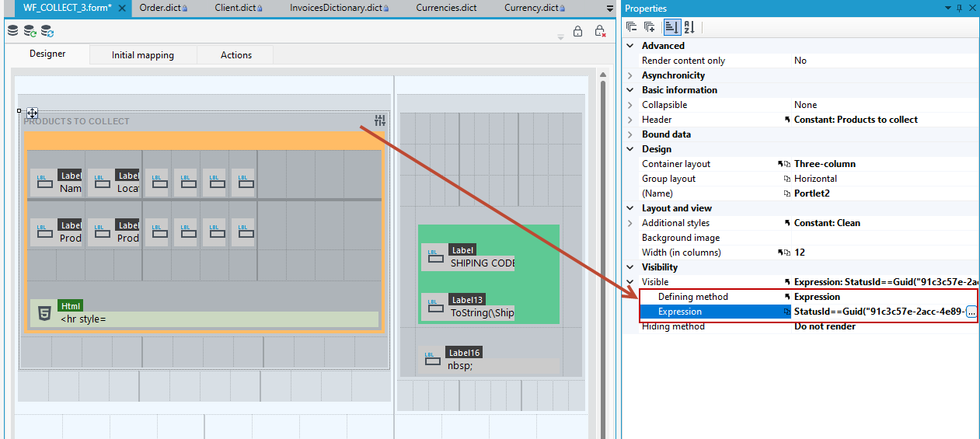The image size is (980, 439).
Task: Click the data source icon in form toolbar
Action: (12, 31)
